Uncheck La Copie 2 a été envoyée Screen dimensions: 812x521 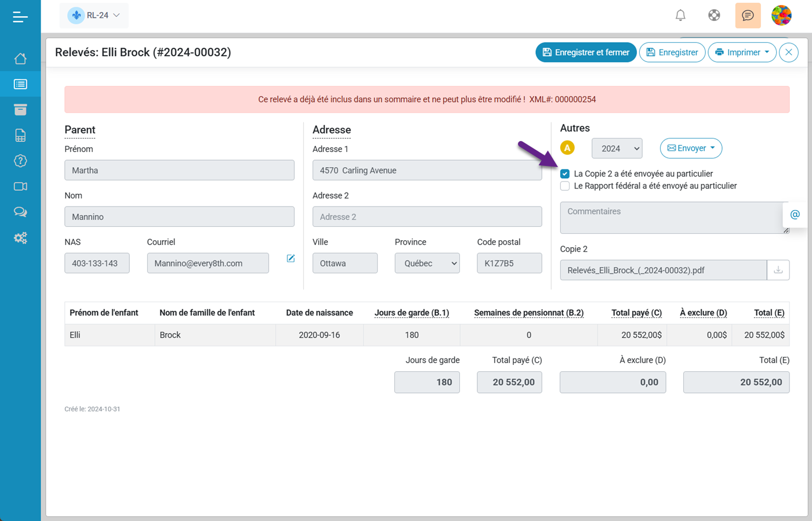click(x=564, y=173)
